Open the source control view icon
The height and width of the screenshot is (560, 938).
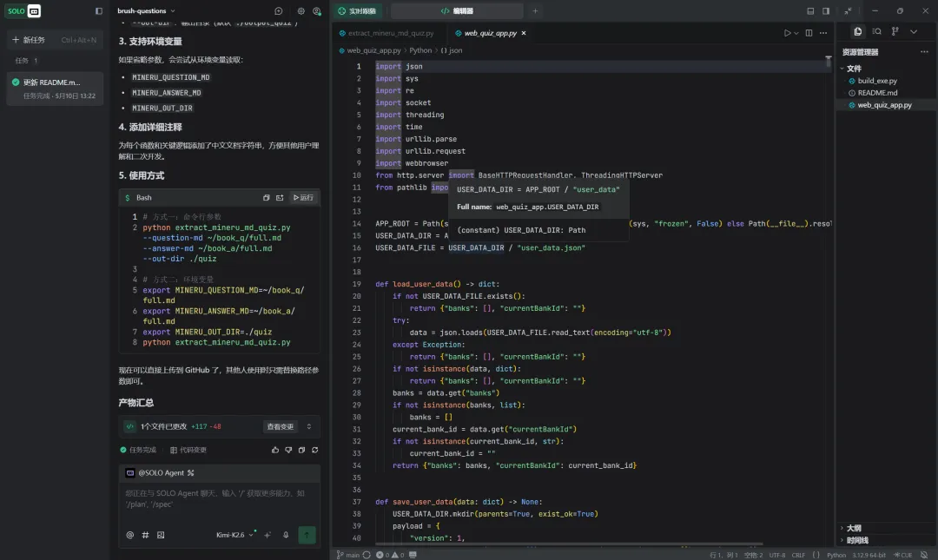[895, 32]
